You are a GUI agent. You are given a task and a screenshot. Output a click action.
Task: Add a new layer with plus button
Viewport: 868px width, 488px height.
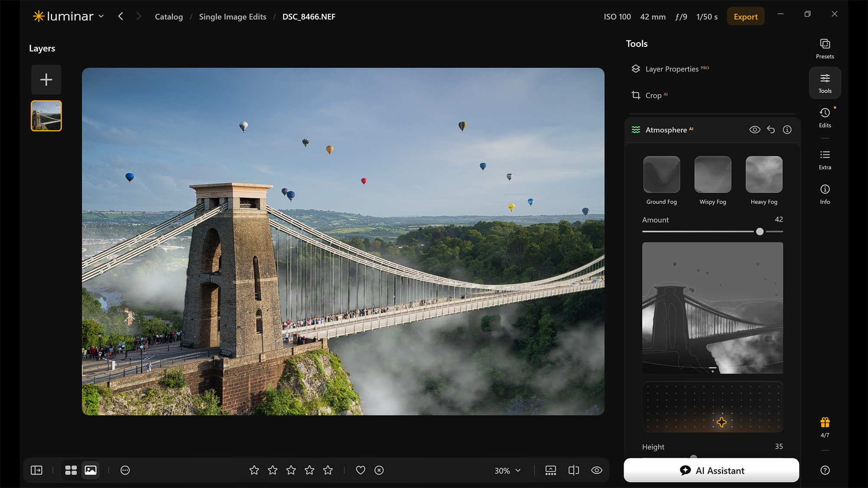click(46, 79)
